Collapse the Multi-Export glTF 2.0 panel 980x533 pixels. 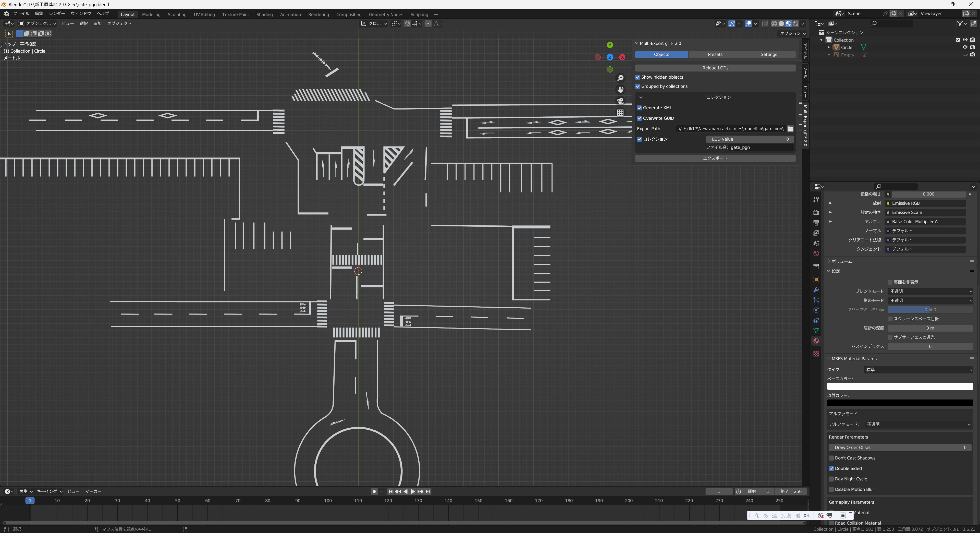(637, 43)
